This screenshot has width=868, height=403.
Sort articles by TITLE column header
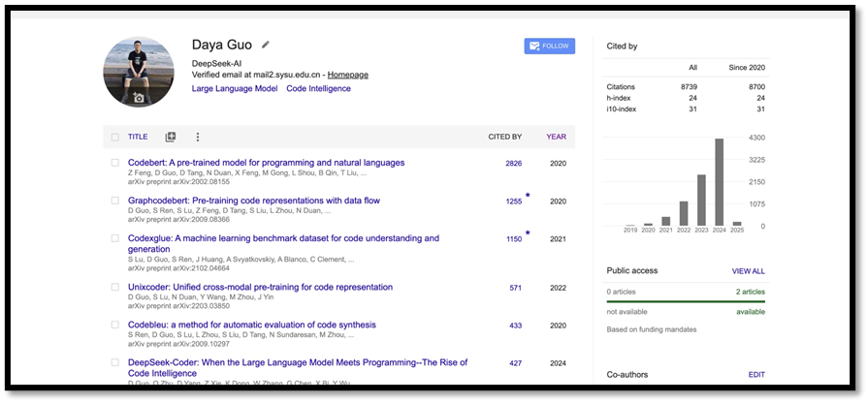point(138,138)
